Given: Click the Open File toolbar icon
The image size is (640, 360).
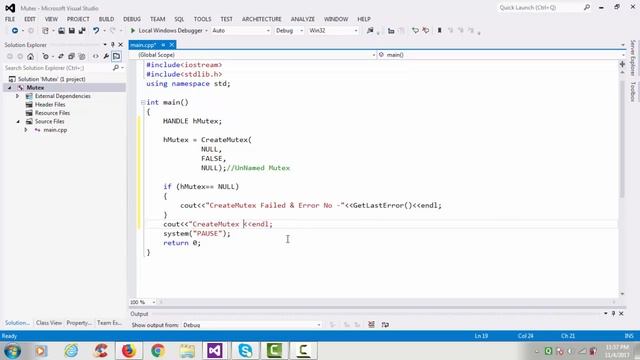Looking at the screenshot, I should click(x=61, y=31).
